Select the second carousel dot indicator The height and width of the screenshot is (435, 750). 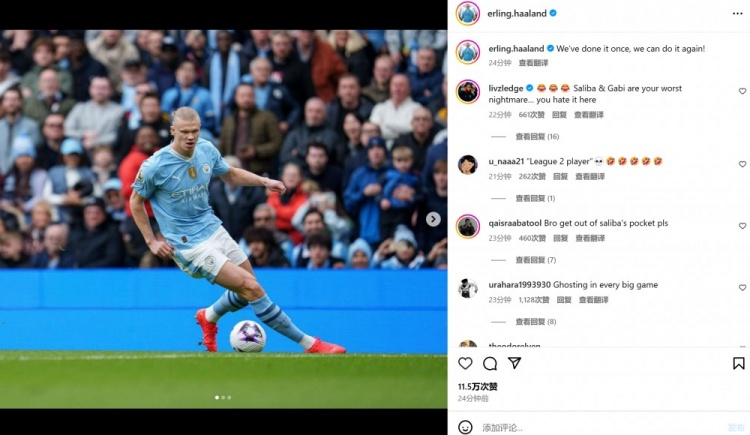[223, 398]
